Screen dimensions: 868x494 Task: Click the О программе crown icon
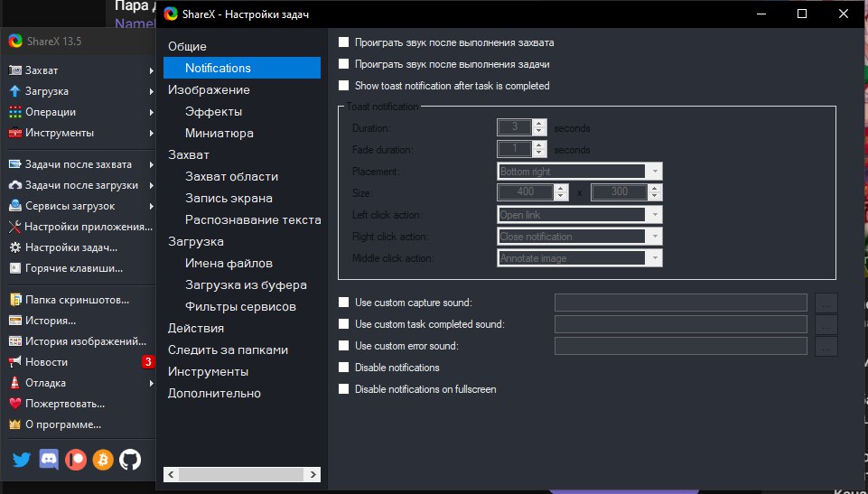[15, 424]
